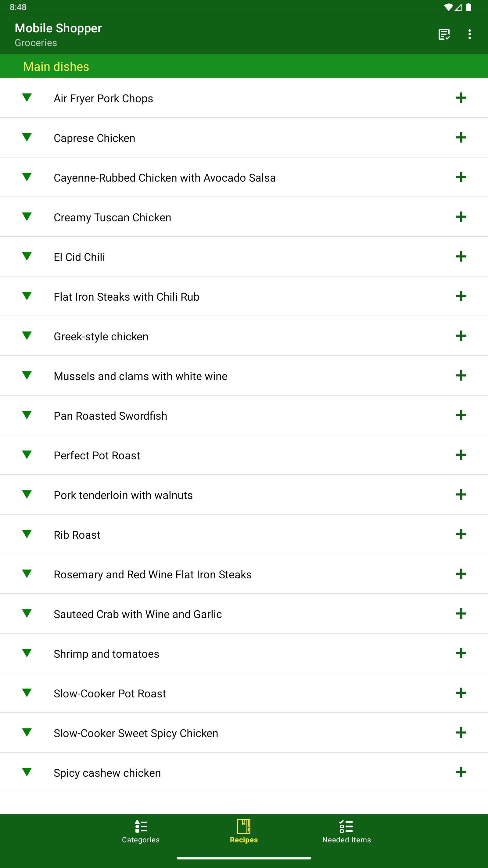
Task: Expand Mussels and clams with white wine arrow
Action: click(27, 375)
